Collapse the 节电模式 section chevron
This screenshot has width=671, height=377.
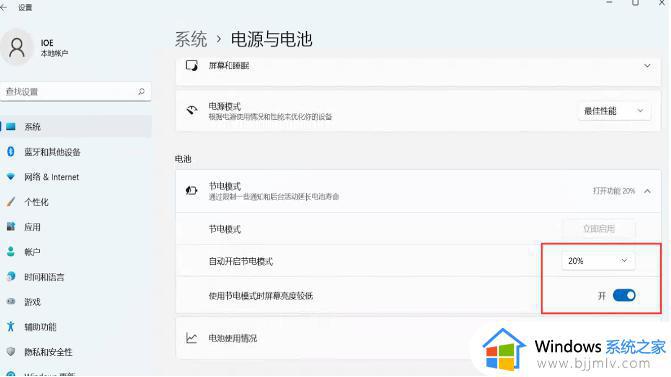(x=647, y=191)
